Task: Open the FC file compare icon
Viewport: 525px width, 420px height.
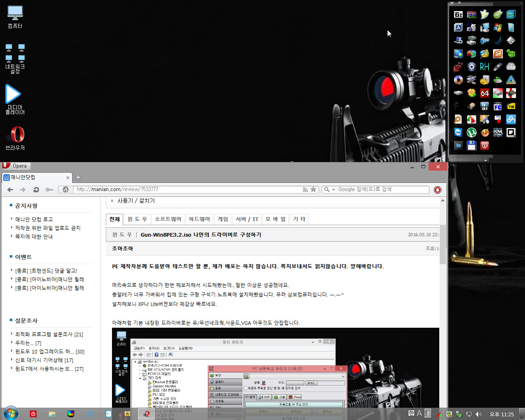Action: pyautogui.click(x=498, y=107)
